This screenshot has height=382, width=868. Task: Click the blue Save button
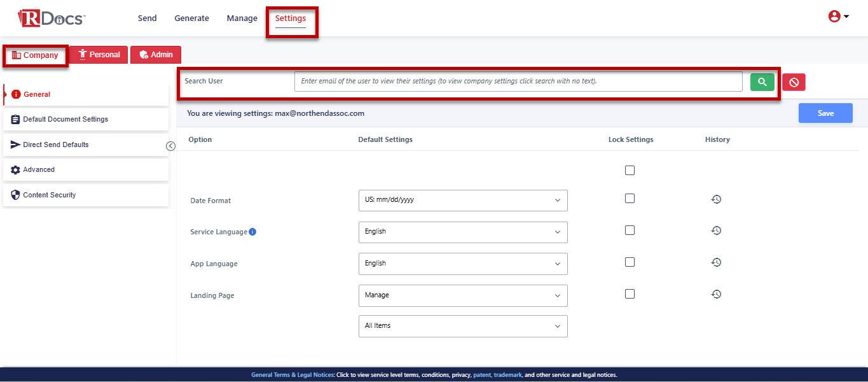(825, 113)
